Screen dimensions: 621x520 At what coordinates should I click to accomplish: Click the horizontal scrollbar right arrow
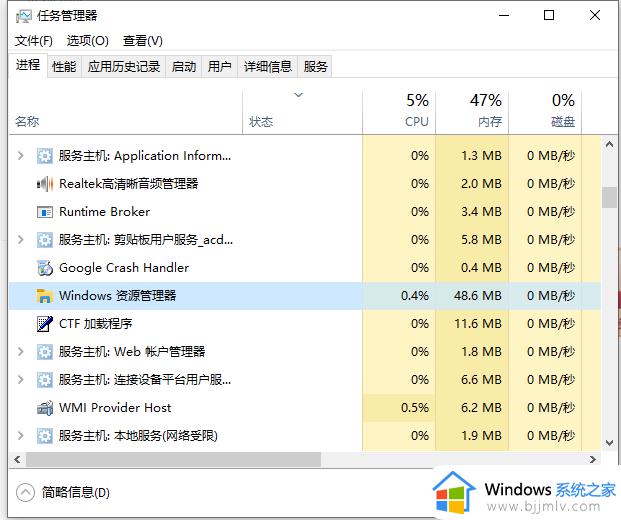click(x=593, y=459)
